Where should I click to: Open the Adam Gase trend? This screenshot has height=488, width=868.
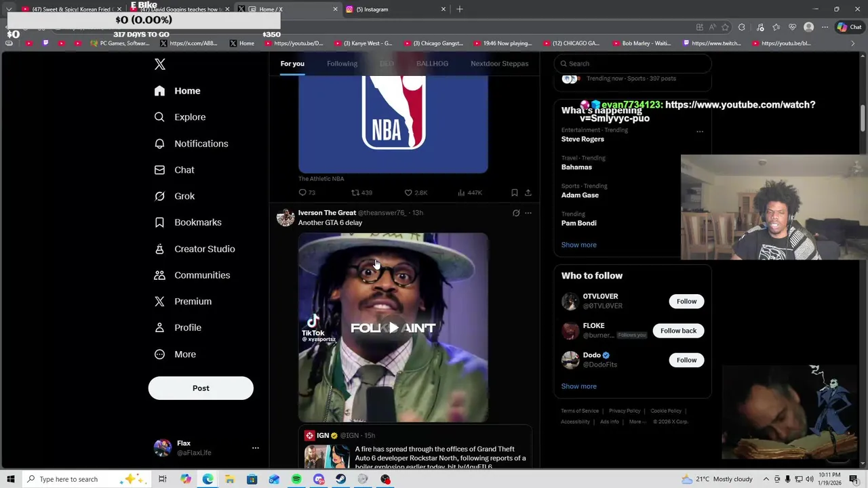(580, 195)
